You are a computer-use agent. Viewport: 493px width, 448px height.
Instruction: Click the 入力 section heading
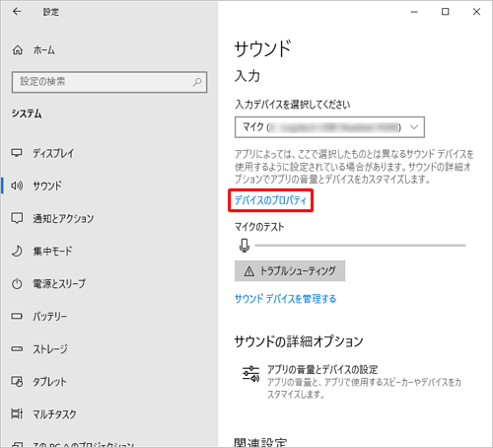click(247, 76)
